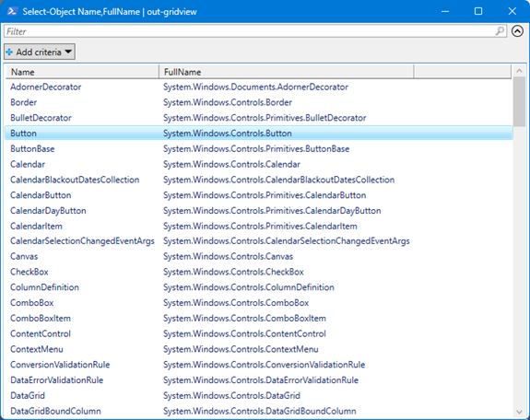Select the CalendarDayButton row
Screen dimensions: 530x420
259,211
